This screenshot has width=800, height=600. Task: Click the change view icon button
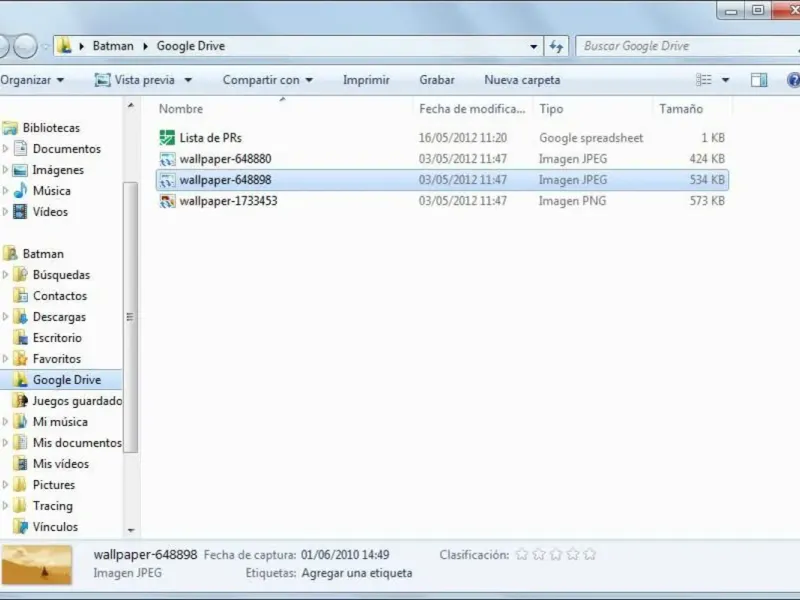(704, 80)
